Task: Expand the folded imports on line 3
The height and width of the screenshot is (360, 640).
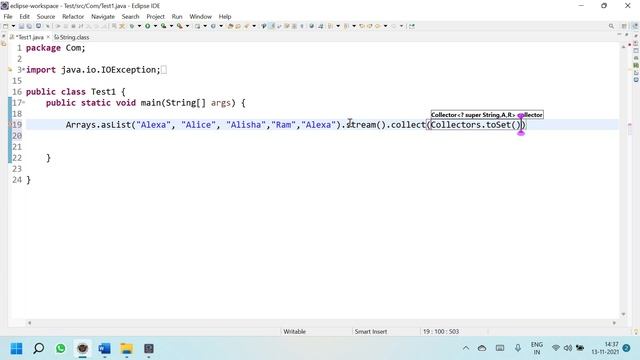Action: (x=23, y=69)
